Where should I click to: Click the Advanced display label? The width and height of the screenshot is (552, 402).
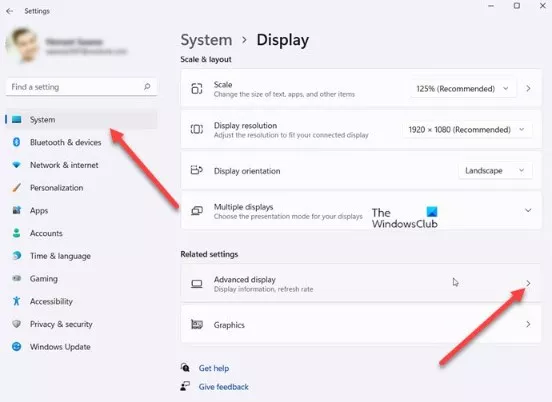[245, 279]
